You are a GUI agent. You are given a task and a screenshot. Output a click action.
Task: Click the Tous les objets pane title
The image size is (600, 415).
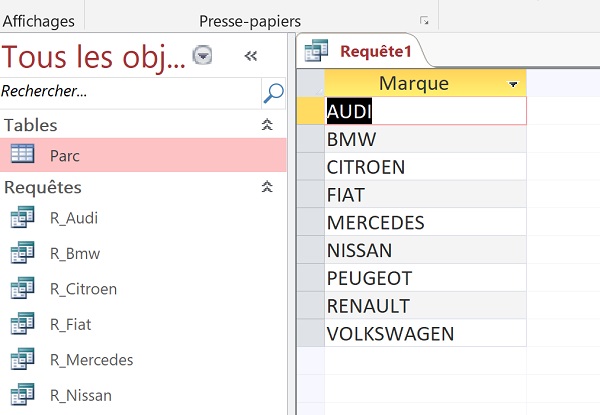tap(93, 57)
